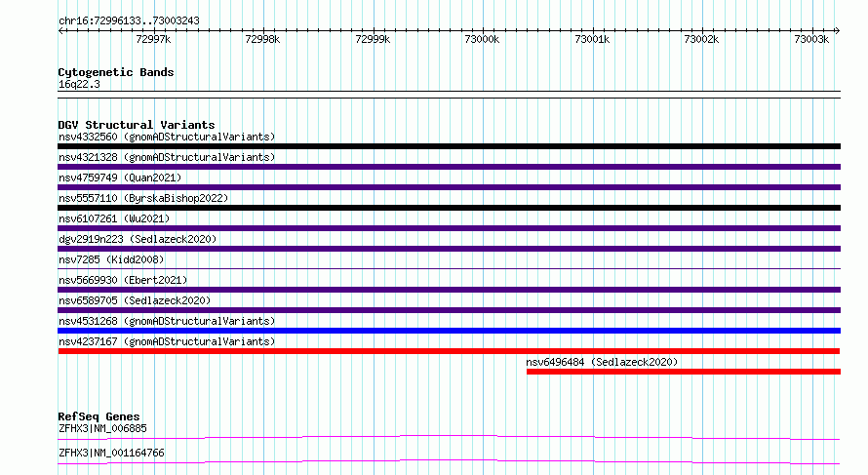Open variant label nsv5669930 (Ebert2021)
The height and width of the screenshot is (475, 868).
tap(123, 280)
